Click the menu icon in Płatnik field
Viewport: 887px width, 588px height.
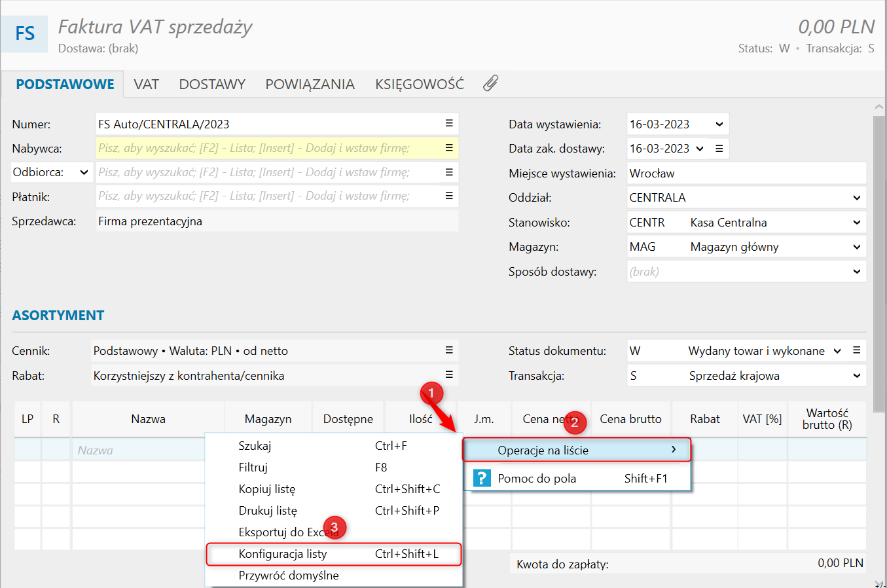[449, 196]
